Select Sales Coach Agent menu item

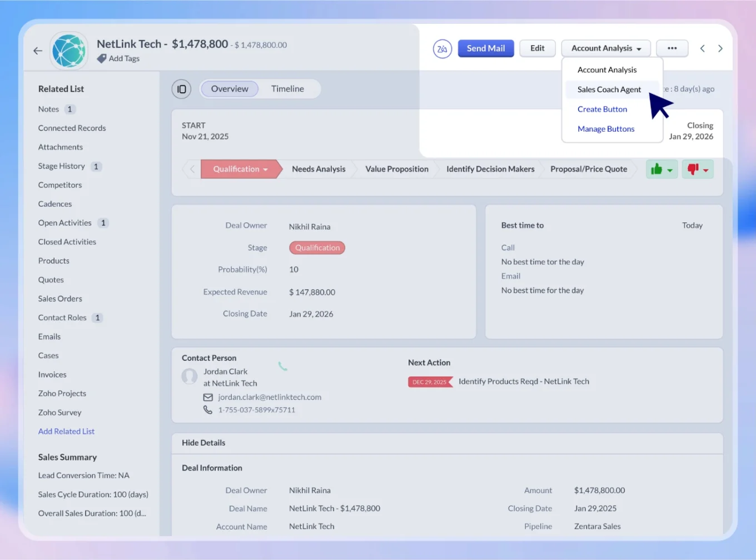pyautogui.click(x=609, y=90)
